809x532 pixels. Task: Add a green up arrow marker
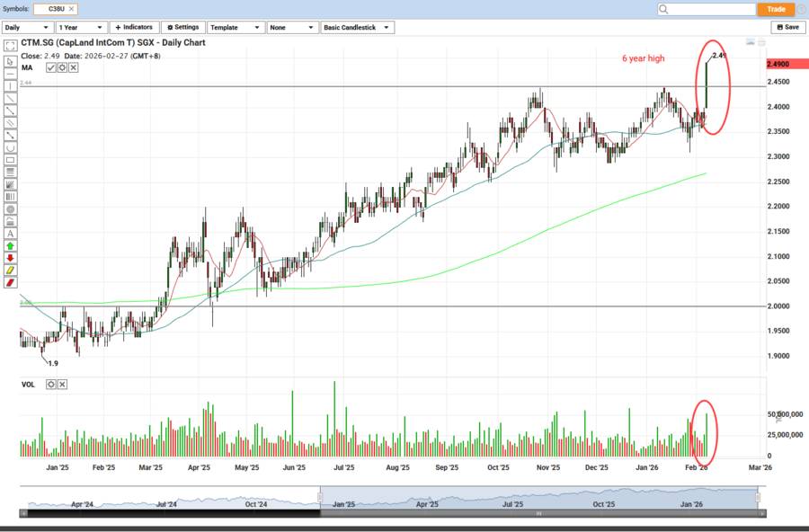[10, 245]
